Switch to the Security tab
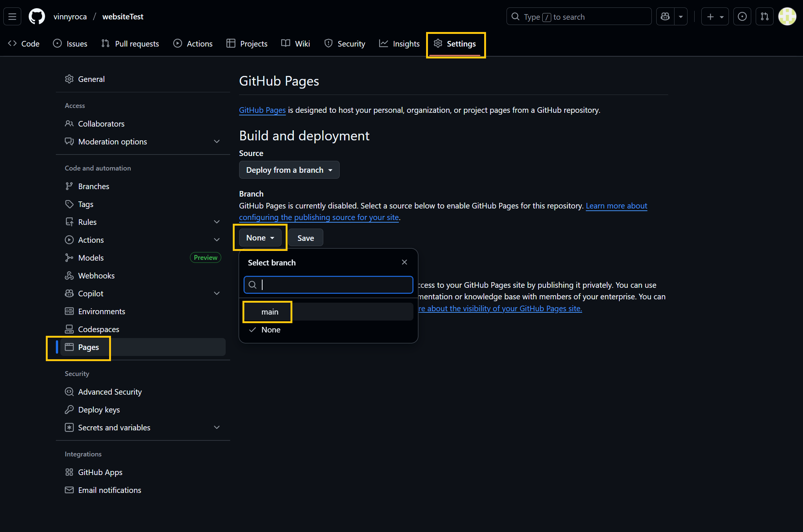Image resolution: width=803 pixels, height=532 pixels. click(345, 44)
